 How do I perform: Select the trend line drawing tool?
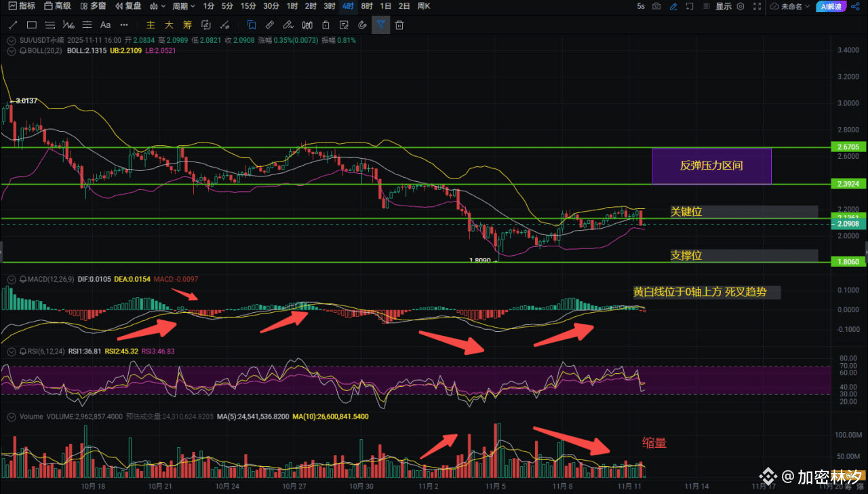[x=13, y=25]
